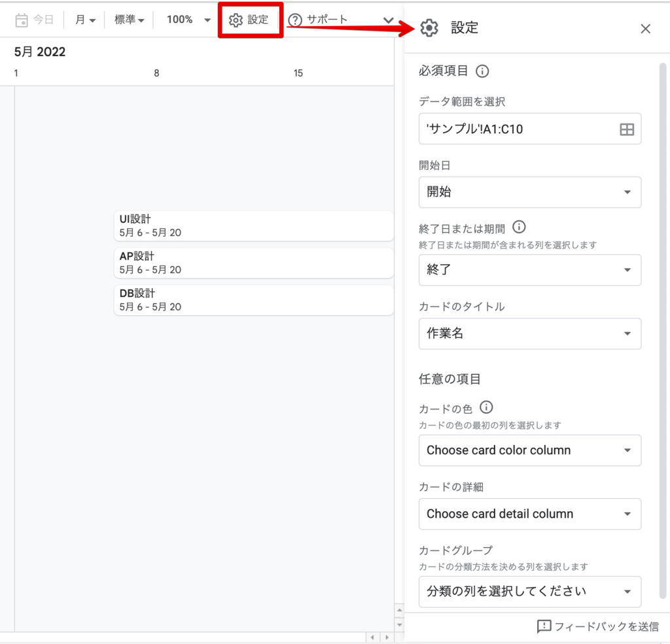Click the データ範囲 input field 'サンプル'!A1:C10
Viewport: 670px width, 644px height.
tap(530, 129)
